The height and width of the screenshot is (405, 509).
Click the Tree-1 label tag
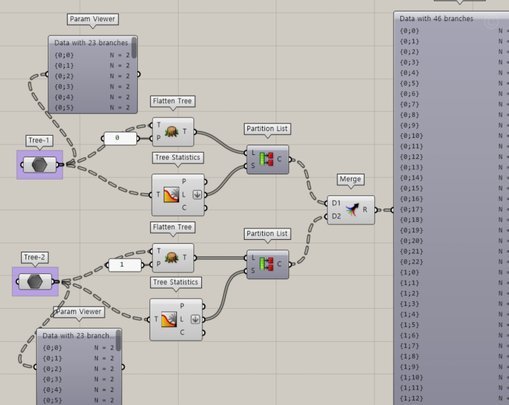point(39,140)
